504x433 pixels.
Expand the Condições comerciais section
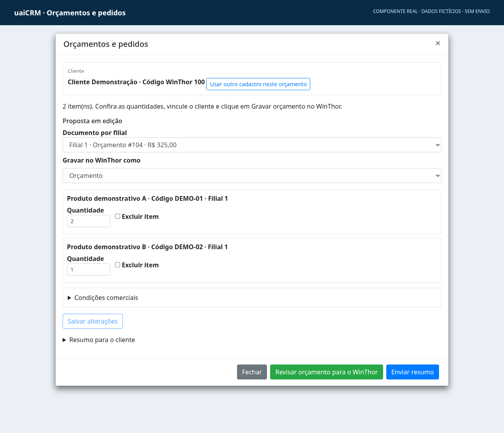[x=252, y=298]
